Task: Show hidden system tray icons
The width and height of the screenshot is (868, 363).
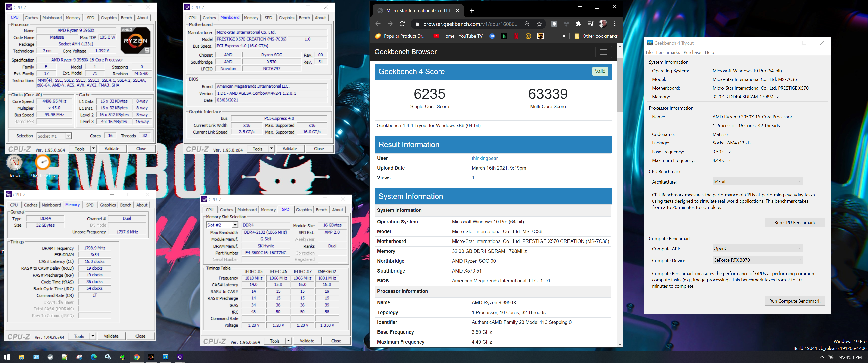Action: coord(822,357)
